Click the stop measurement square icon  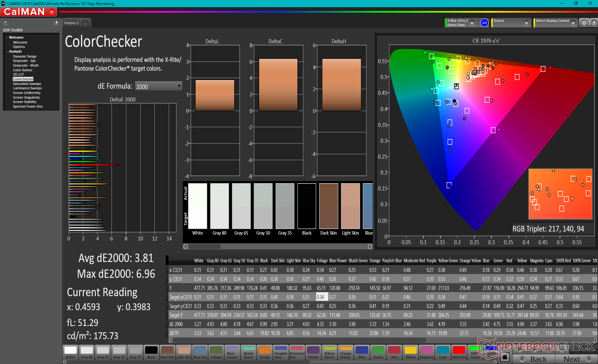click(505, 357)
